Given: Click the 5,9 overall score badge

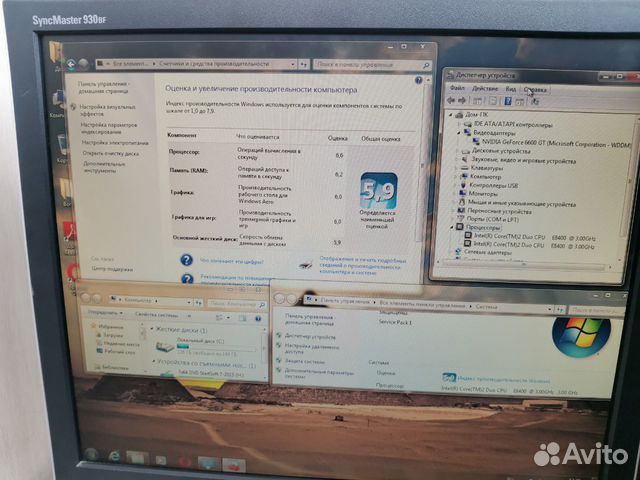Looking at the screenshot, I should 378,191.
